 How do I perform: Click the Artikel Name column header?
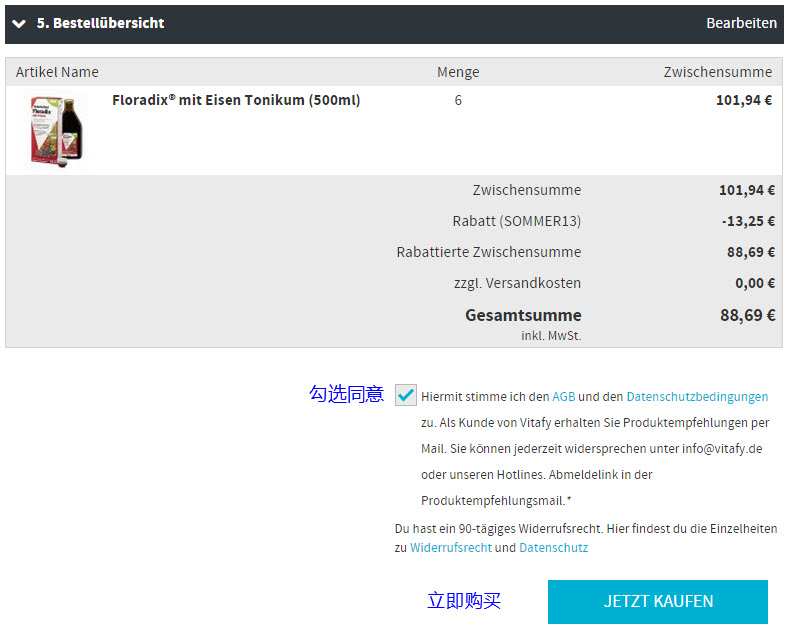(x=57, y=72)
